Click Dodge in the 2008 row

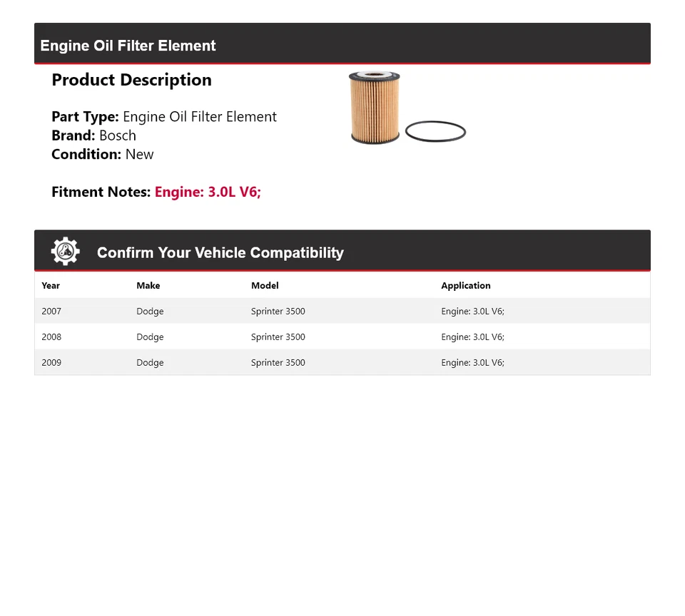click(150, 337)
